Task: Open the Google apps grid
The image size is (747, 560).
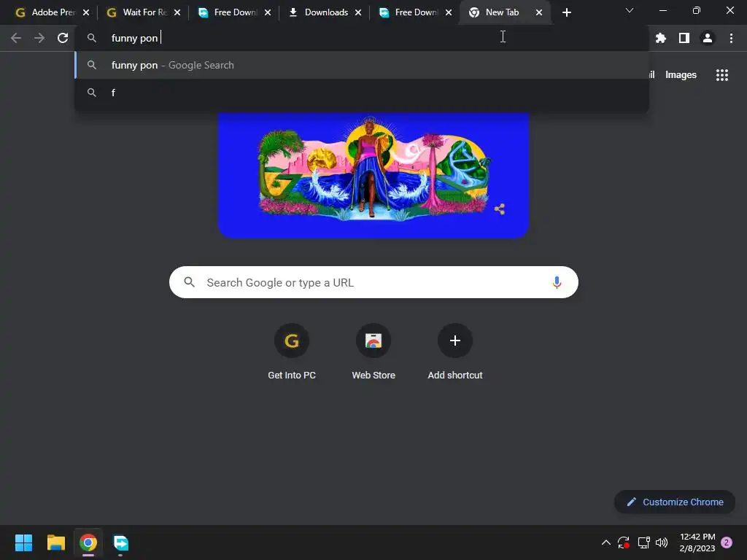Action: click(722, 75)
